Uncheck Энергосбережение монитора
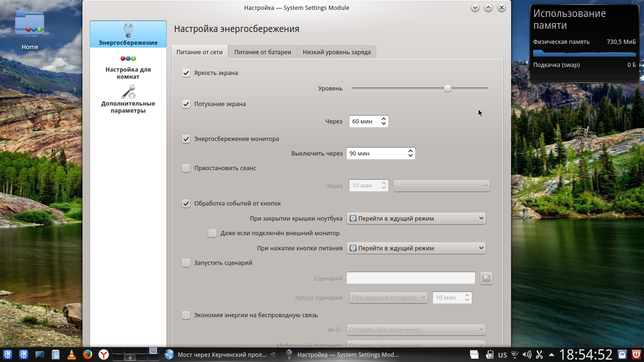The width and height of the screenshot is (644, 362). click(186, 139)
